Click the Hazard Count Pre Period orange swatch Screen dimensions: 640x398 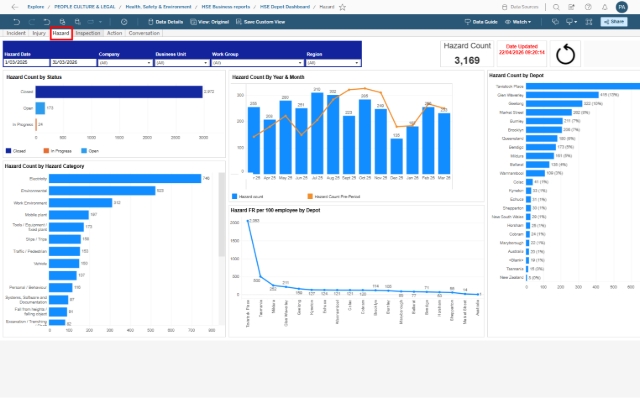[310, 196]
